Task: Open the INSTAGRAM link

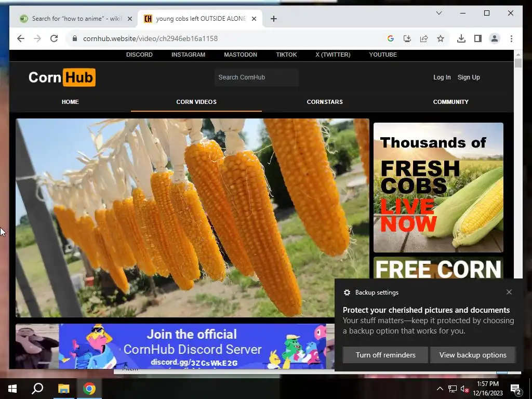Action: (188, 55)
